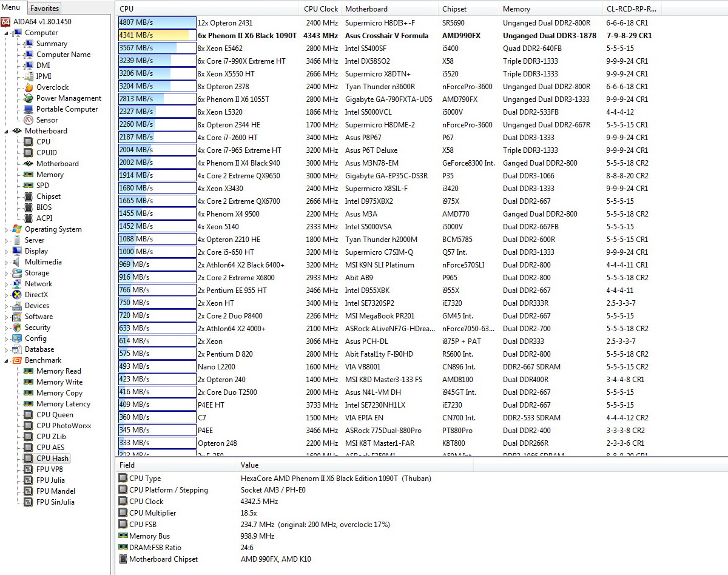
Task: Select the DMI icon
Action: coord(29,66)
